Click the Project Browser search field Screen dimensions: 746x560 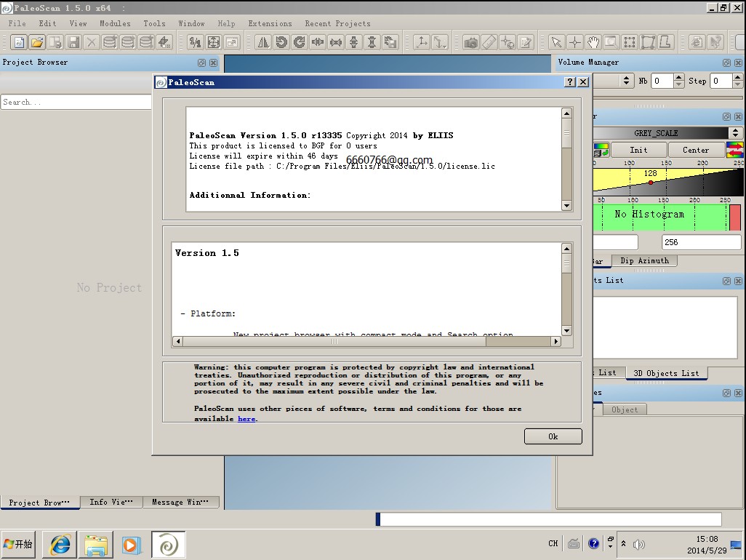click(76, 102)
